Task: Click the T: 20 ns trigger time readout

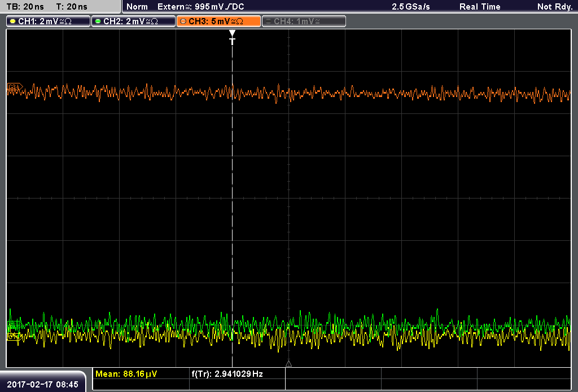Action: pyautogui.click(x=72, y=7)
